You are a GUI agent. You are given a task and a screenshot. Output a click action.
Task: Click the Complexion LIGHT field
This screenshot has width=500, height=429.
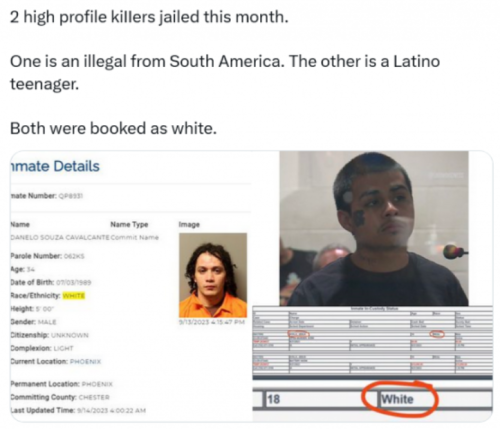click(42, 348)
